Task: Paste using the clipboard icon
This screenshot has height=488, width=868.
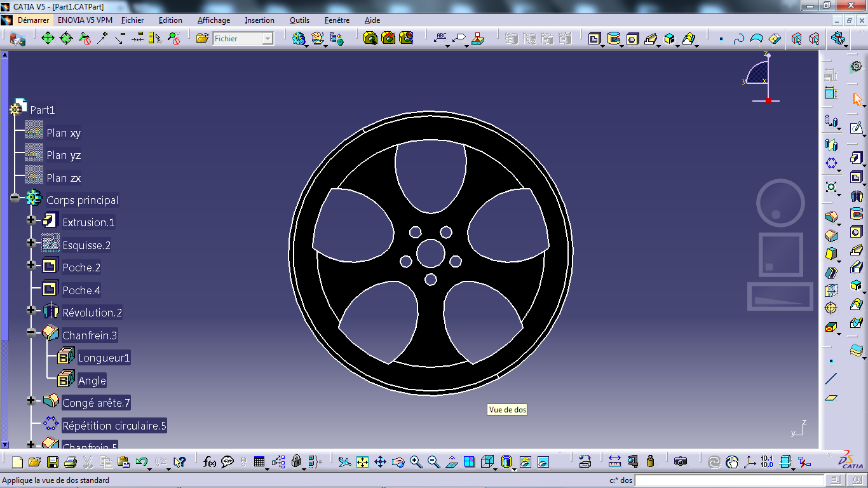Action: tap(124, 462)
